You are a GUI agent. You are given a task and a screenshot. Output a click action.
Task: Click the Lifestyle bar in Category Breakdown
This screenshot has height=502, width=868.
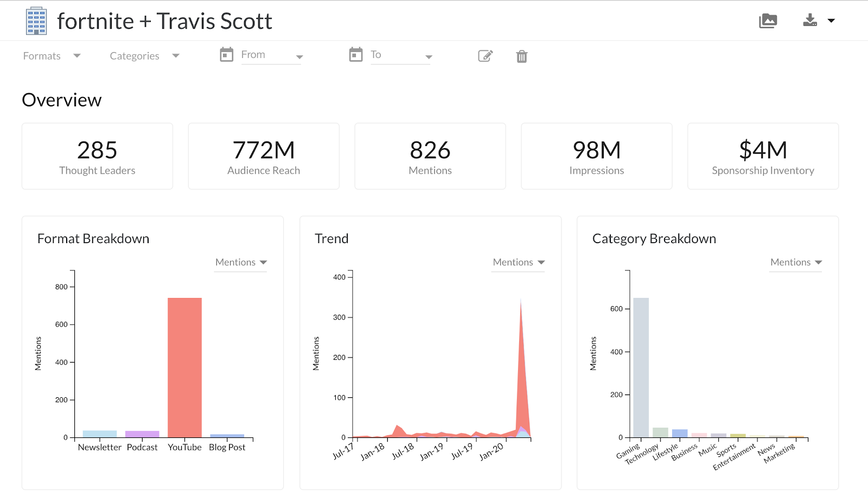[x=680, y=434]
